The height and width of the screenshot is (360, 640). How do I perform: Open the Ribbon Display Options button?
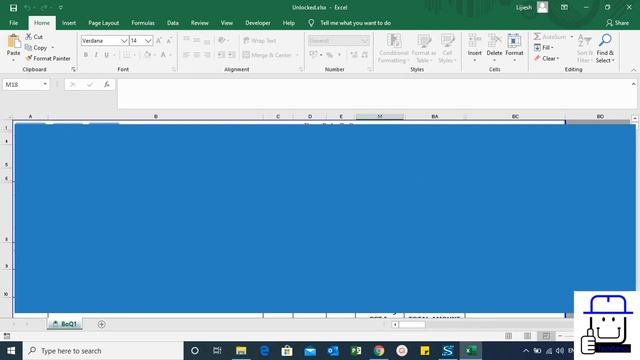[x=564, y=7]
